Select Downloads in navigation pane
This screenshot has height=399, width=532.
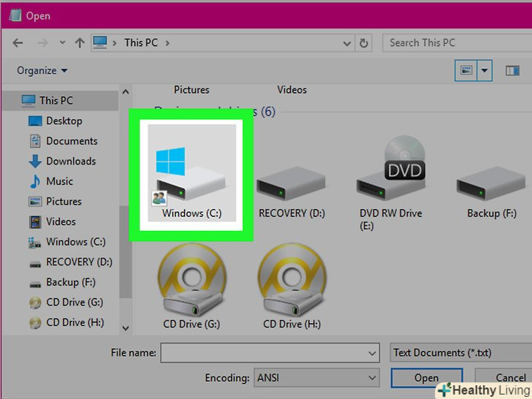tap(61, 161)
